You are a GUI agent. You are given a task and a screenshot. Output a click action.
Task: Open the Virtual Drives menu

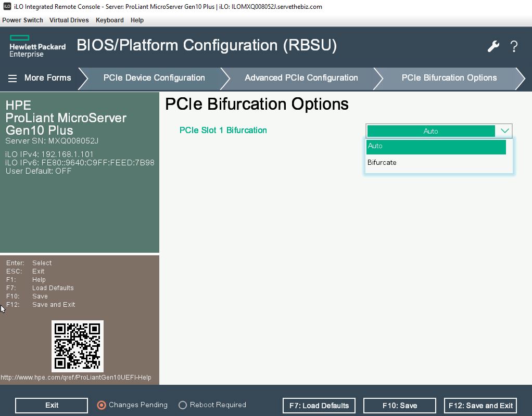[69, 20]
